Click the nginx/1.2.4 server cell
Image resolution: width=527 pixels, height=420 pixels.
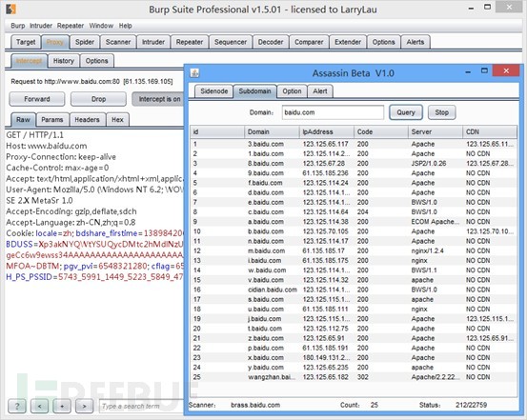coord(428,250)
